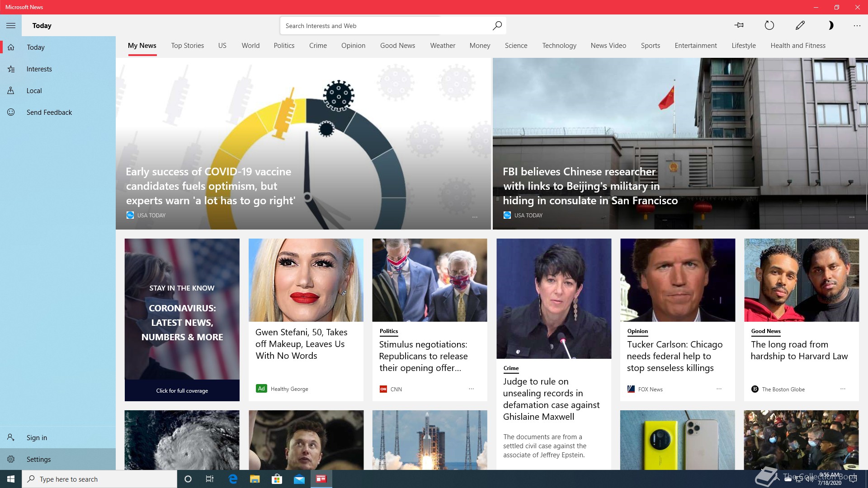Click the Settings gear icon
The height and width of the screenshot is (488, 868).
coord(11,460)
